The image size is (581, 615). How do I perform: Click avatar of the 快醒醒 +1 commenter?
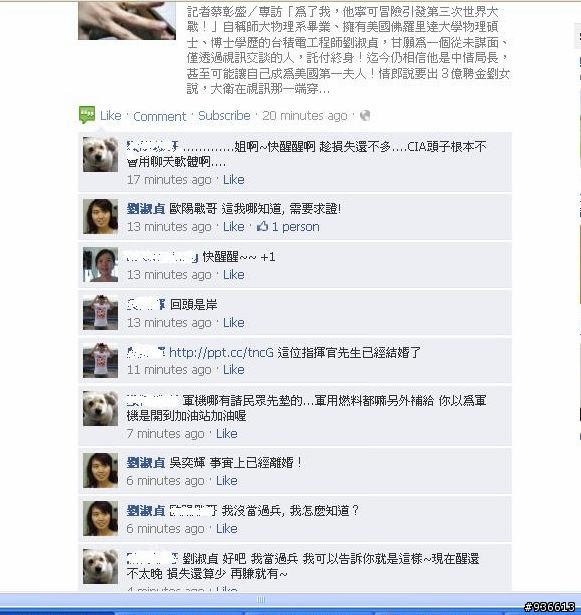tap(100, 265)
